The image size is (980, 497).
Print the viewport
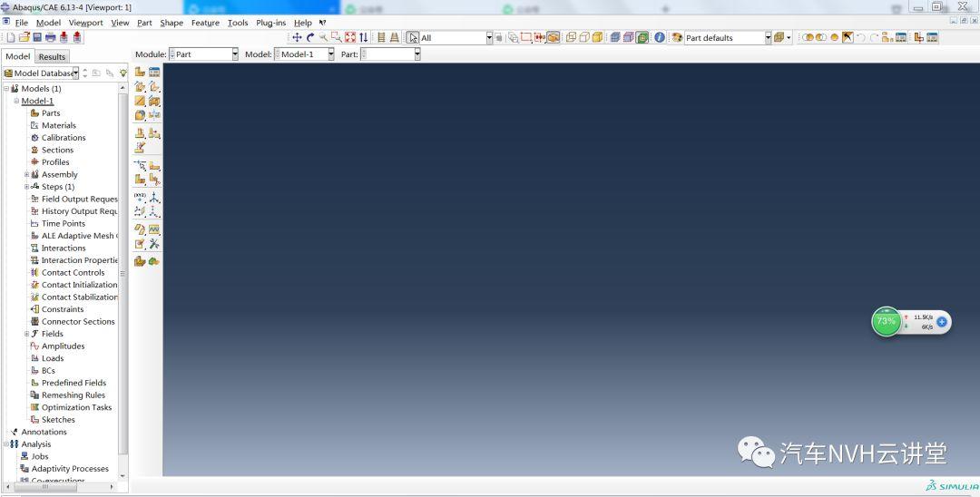[50, 37]
